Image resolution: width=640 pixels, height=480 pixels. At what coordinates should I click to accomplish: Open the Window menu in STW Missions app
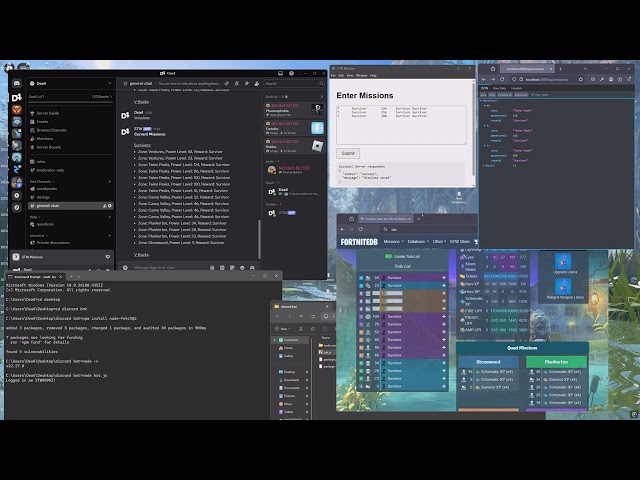[362, 76]
